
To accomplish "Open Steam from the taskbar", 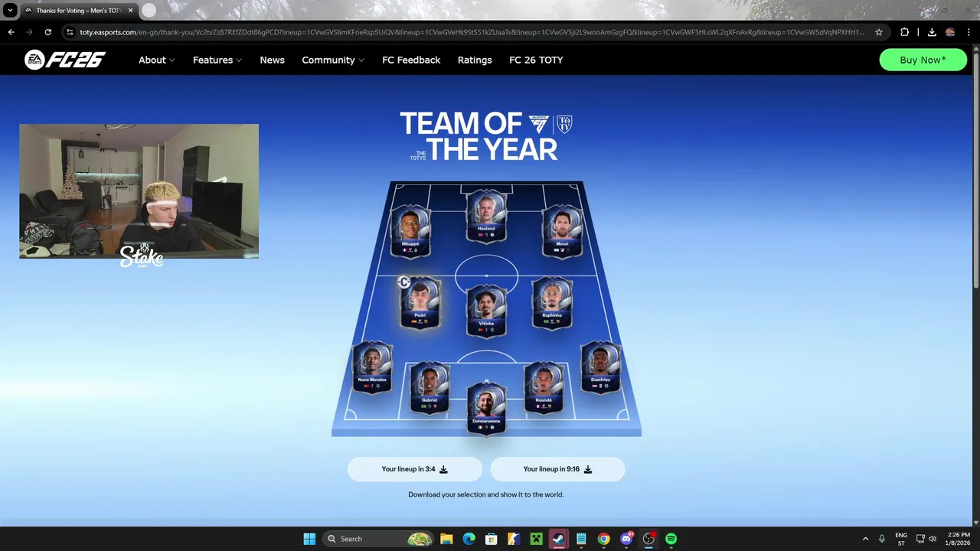I will (x=559, y=539).
